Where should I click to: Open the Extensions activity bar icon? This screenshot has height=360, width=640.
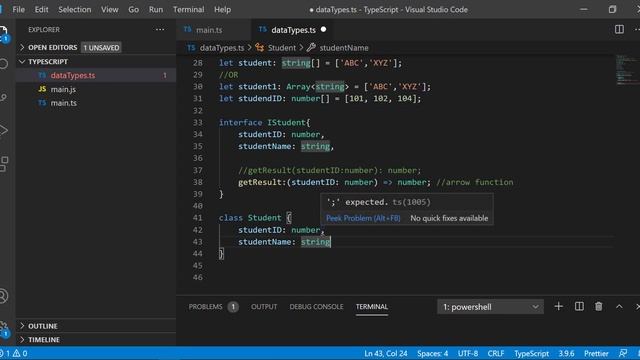[x=3, y=164]
